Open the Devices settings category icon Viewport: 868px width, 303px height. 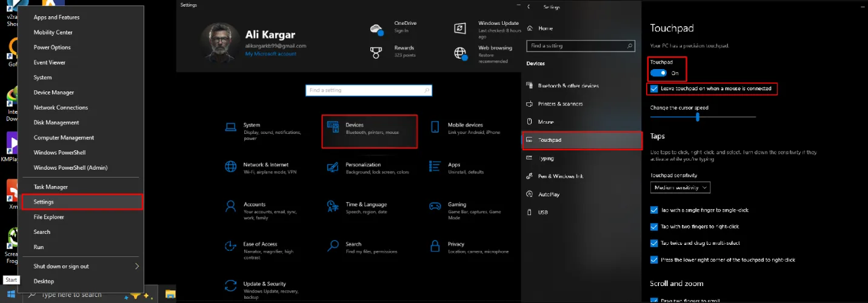pos(333,128)
